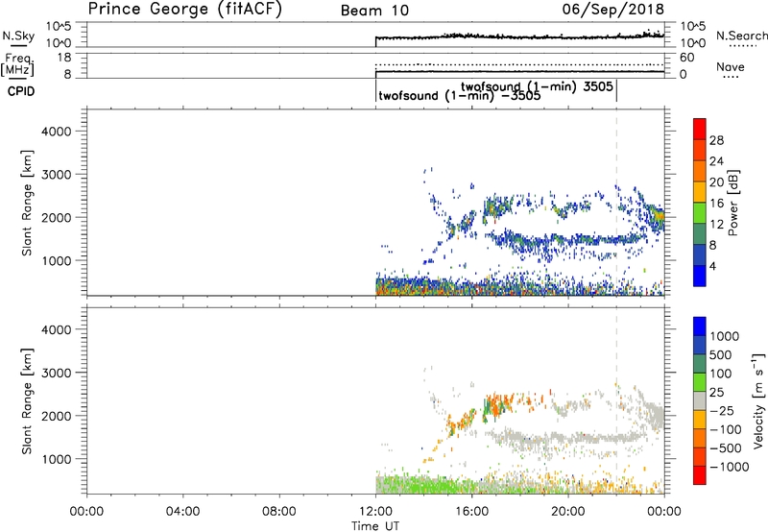Click the '2000' tick in the velocity panel
The height and width of the screenshot is (532, 768).
pyautogui.click(x=56, y=416)
